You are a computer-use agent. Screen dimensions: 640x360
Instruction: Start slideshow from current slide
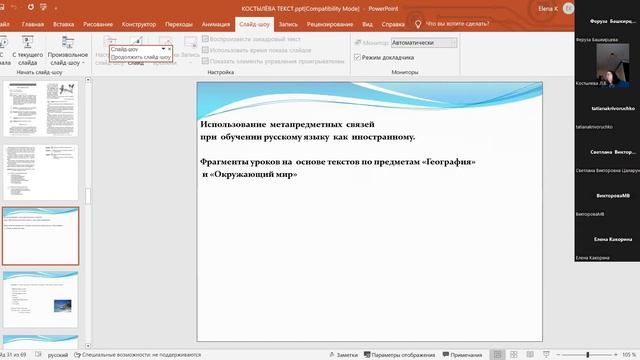[x=27, y=51]
